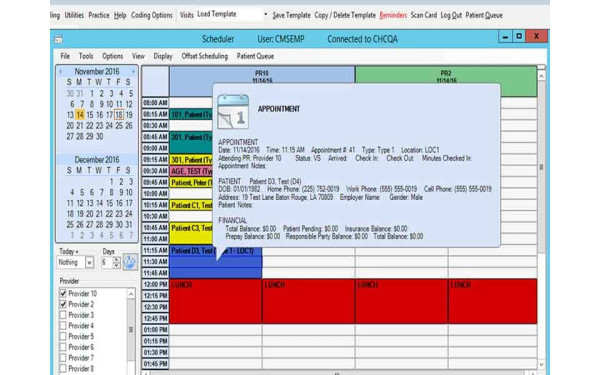The image size is (600, 375).
Task: Uncheck the Provider 2 checkbox
Action: click(63, 304)
